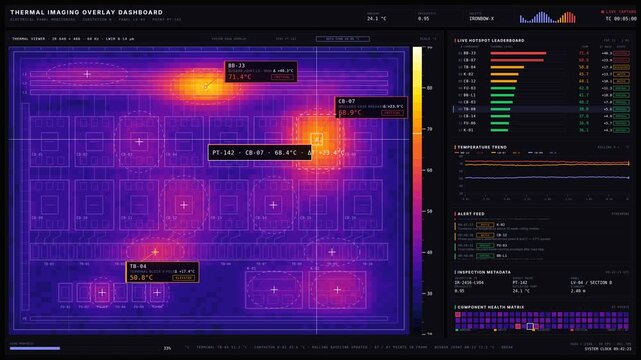Click the thermal color scale bar
The width and height of the screenshot is (641, 360).
417,190
